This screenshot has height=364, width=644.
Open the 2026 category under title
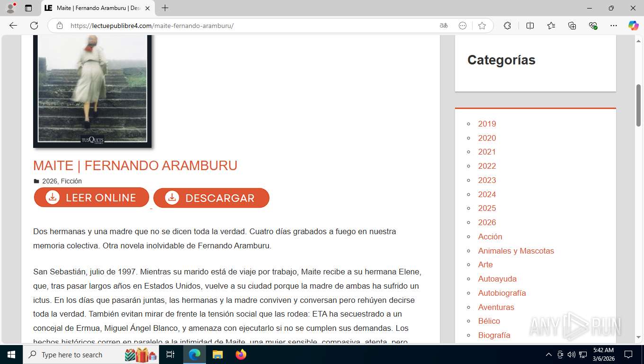[x=50, y=181]
